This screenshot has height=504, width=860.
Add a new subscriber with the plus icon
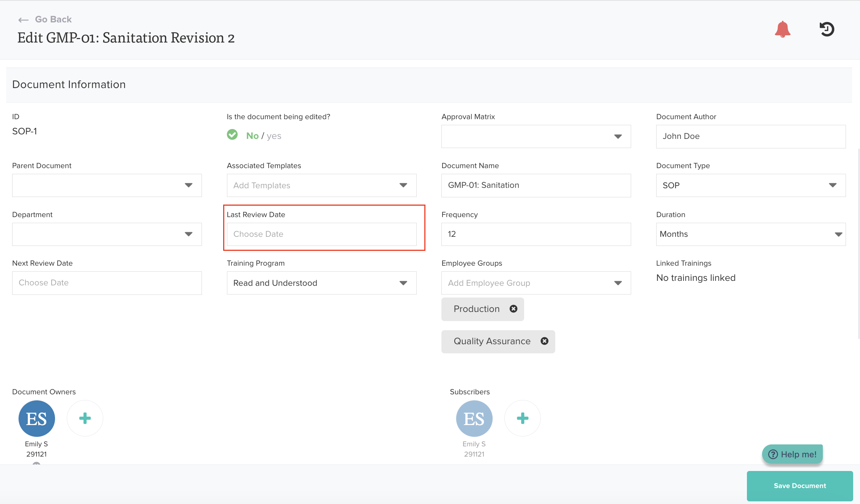pos(522,418)
